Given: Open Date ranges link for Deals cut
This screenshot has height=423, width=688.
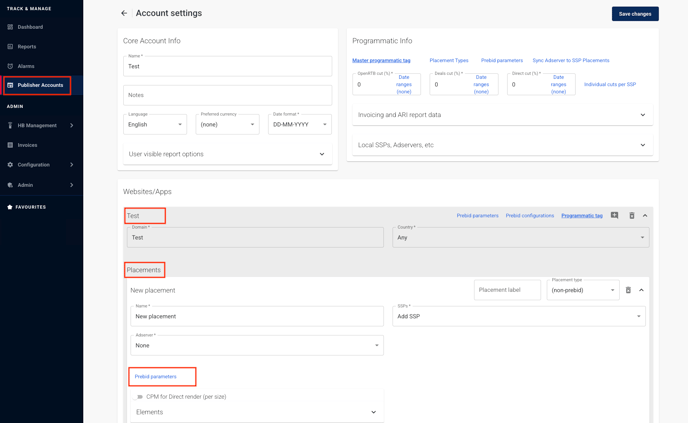Looking at the screenshot, I should pyautogui.click(x=481, y=84).
